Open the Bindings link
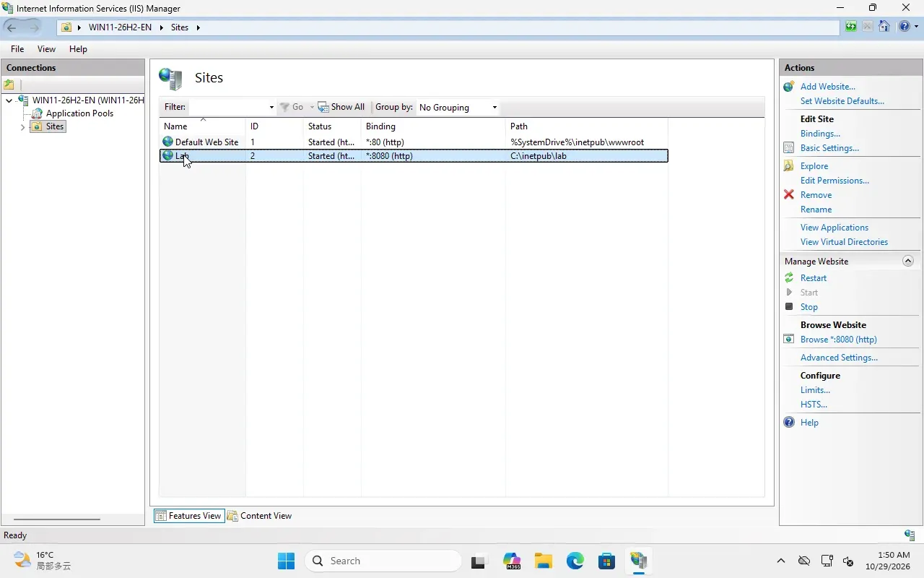 (820, 133)
